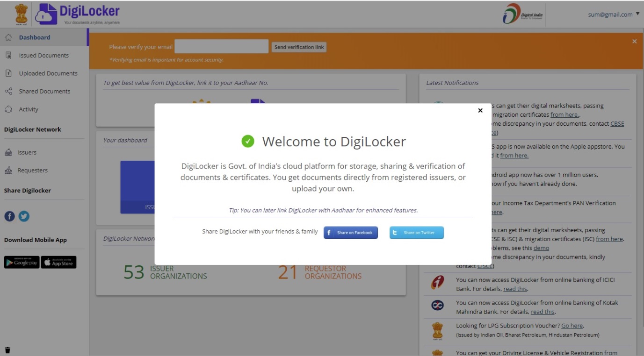Click the 'Download Mobile App' heading
The image size is (644, 356).
tap(36, 240)
